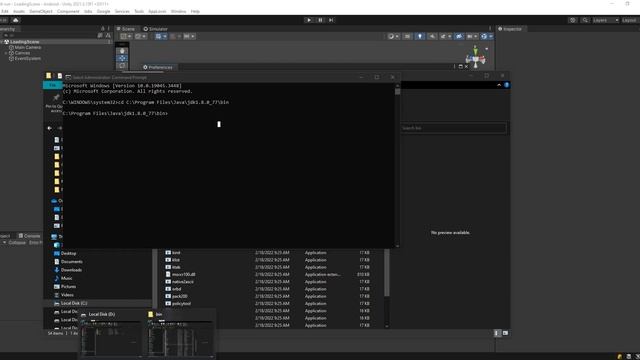Screen dimensions: 640x360
Task: Open the Gizmos dropdown in Scene toolbar
Action: [x=486, y=36]
